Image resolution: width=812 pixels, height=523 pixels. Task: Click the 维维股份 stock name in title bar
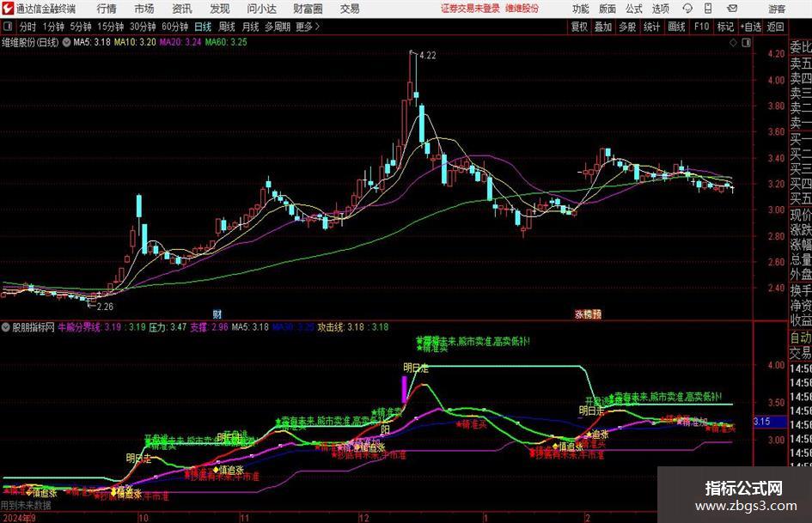tap(522, 9)
